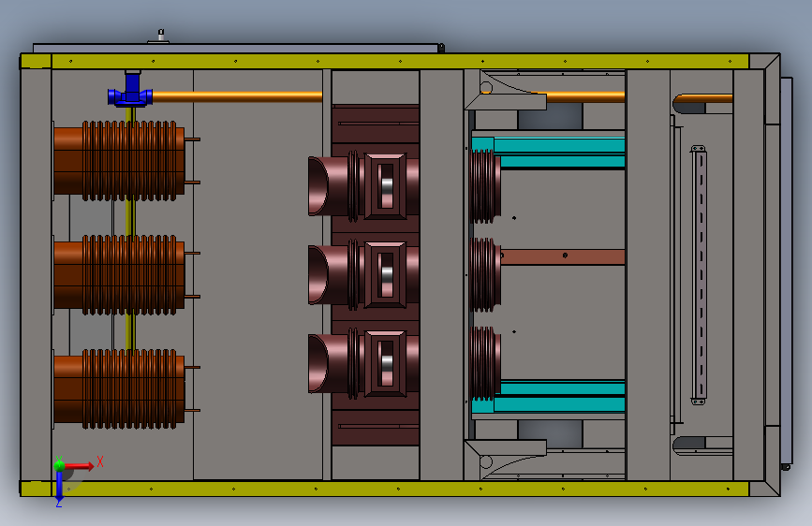Select the long orange pipe beside the blue fitting
812x526 pixels.
(238, 96)
